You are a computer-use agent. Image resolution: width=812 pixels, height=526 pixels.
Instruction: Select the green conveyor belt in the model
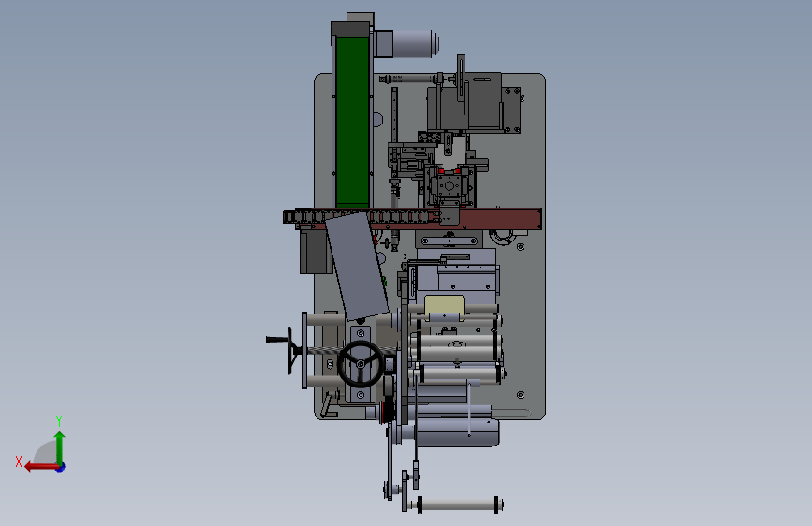[352, 122]
